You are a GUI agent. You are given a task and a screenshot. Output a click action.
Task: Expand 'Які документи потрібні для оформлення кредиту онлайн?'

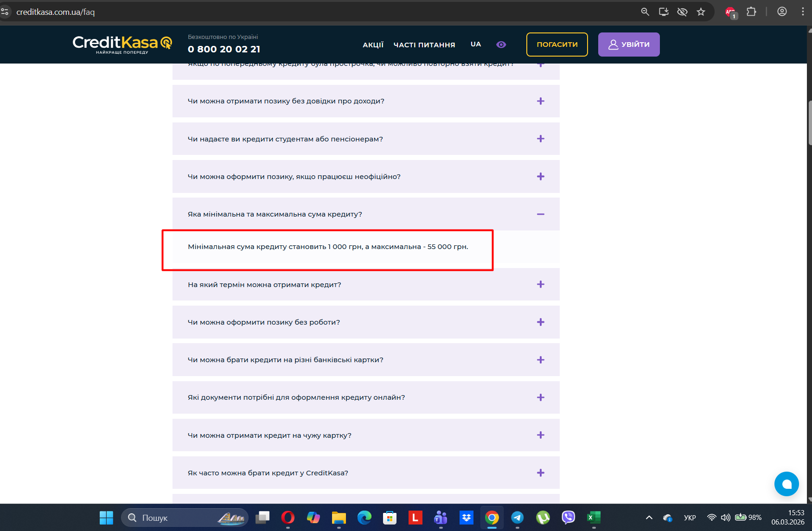click(x=366, y=397)
